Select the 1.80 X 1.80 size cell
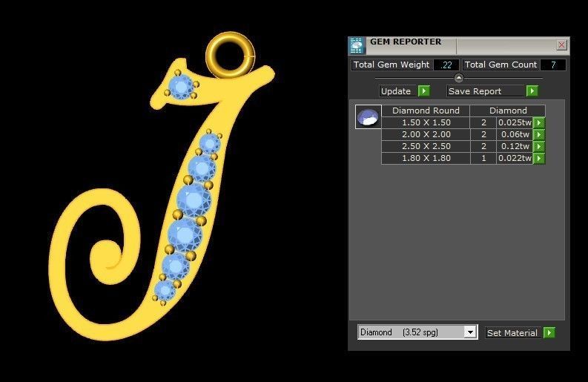Viewport: 588px width, 382px height. [x=426, y=158]
